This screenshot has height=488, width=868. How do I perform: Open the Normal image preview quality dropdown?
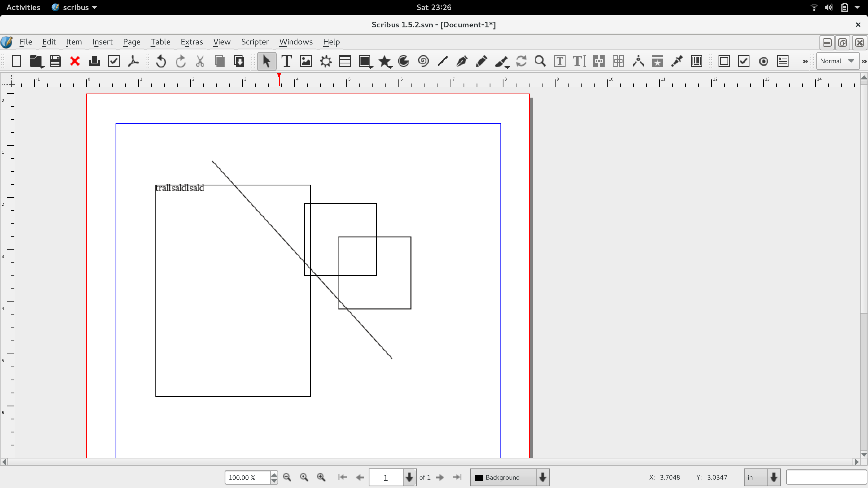pos(837,61)
